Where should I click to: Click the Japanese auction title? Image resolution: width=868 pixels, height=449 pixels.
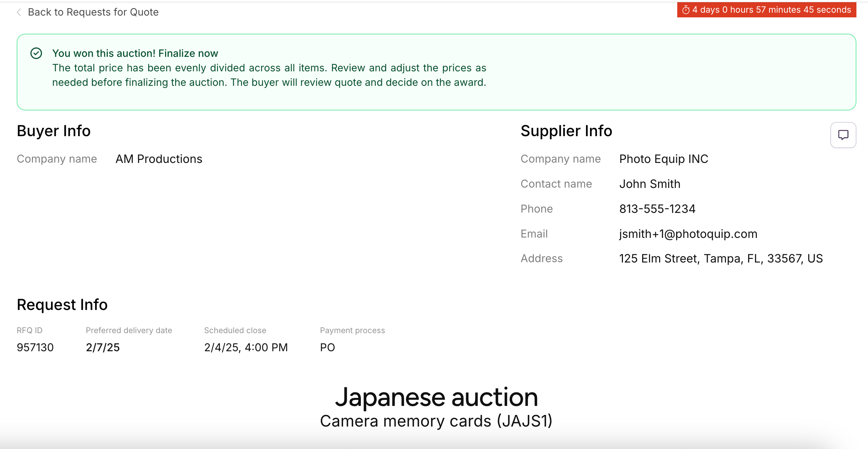point(437,397)
